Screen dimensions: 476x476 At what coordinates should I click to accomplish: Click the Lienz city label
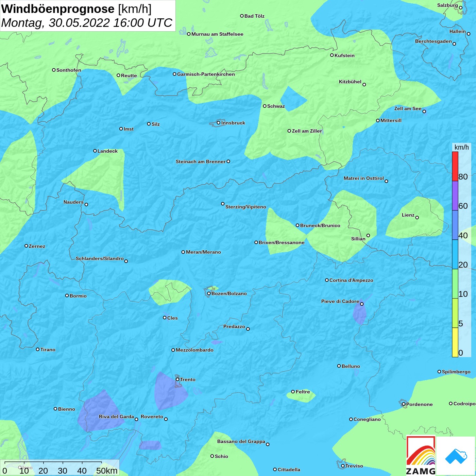coord(408,215)
